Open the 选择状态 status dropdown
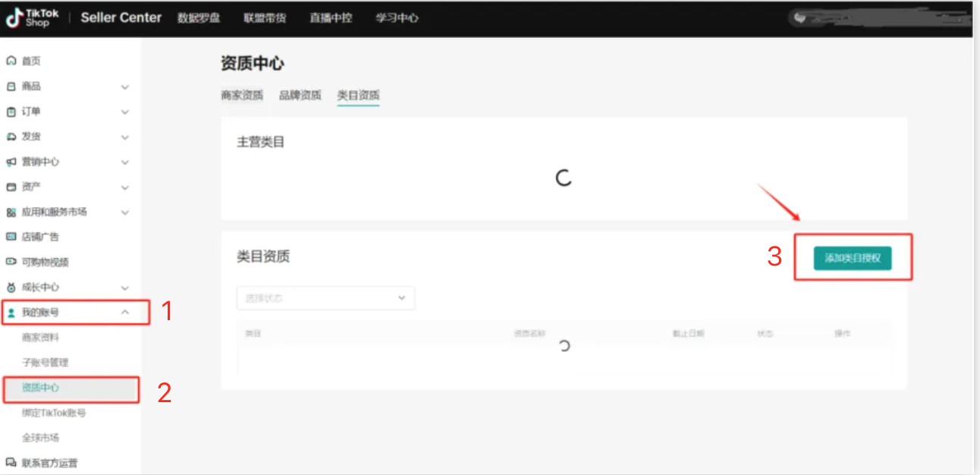Screen dimensions: 980x475 (x=325, y=298)
